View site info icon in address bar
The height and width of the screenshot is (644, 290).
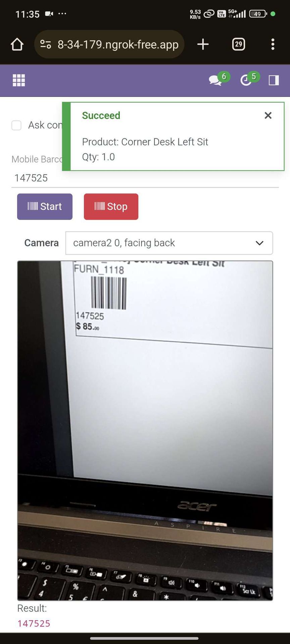(x=46, y=44)
